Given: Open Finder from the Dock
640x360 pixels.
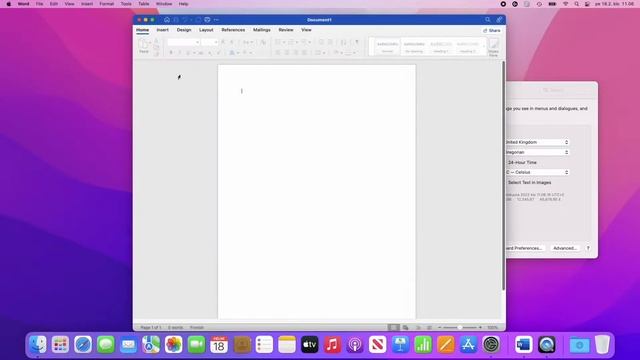Looking at the screenshot, I should click(x=38, y=344).
